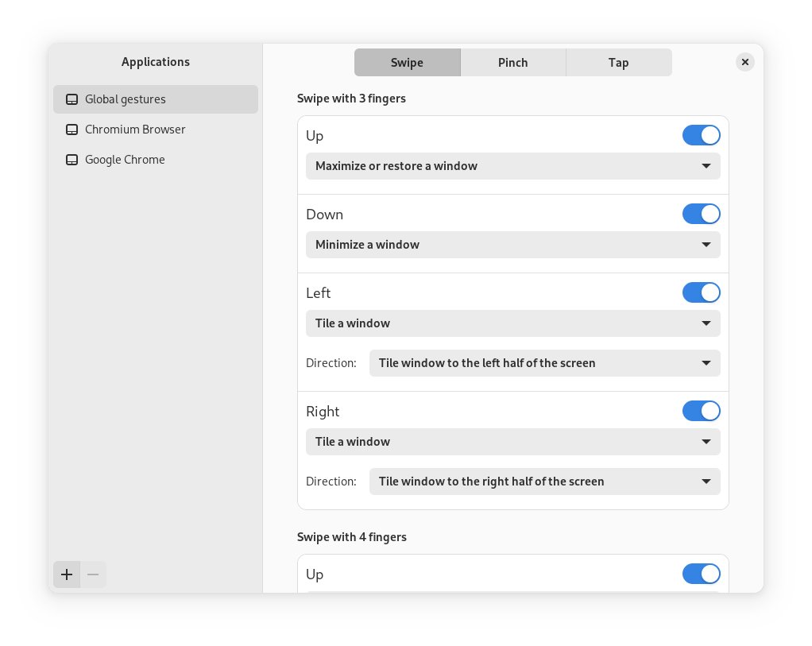Viewport: 812px width, 646px height.
Task: Click the Direction label under the Right gesture
Action: pyautogui.click(x=331, y=482)
